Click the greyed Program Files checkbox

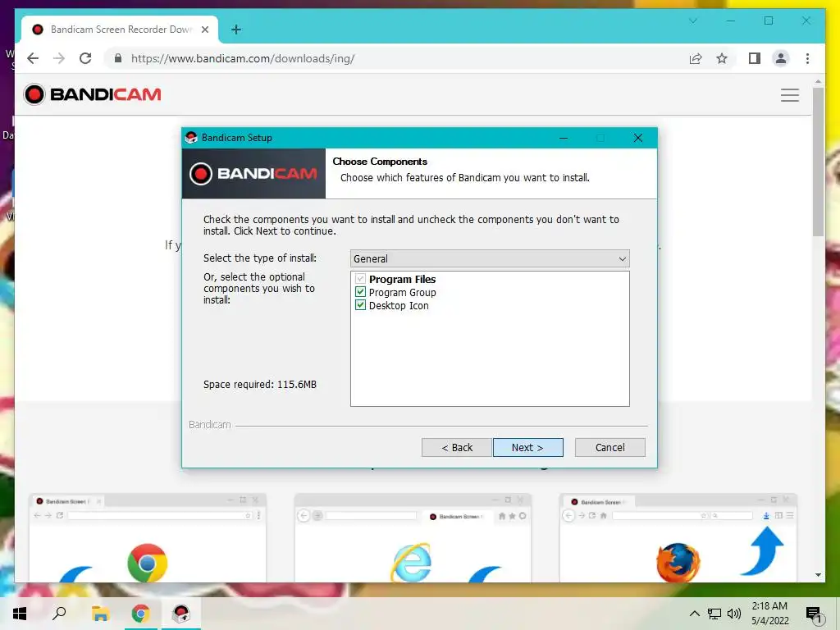tap(361, 279)
